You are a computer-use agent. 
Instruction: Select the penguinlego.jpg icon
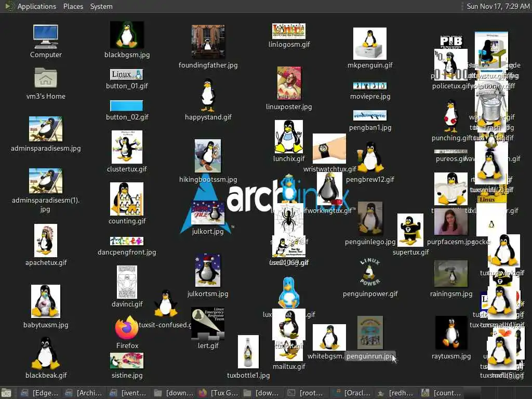(370, 219)
